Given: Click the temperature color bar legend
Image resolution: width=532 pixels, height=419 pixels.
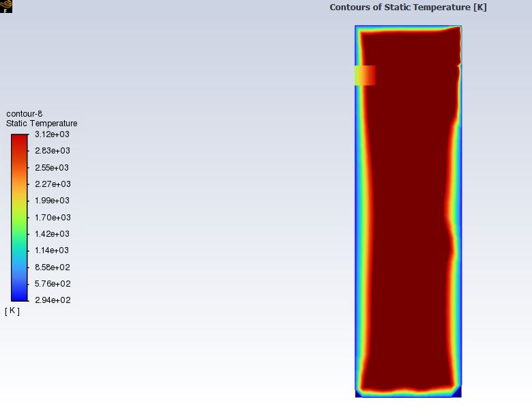Looking at the screenshot, I should [19, 217].
